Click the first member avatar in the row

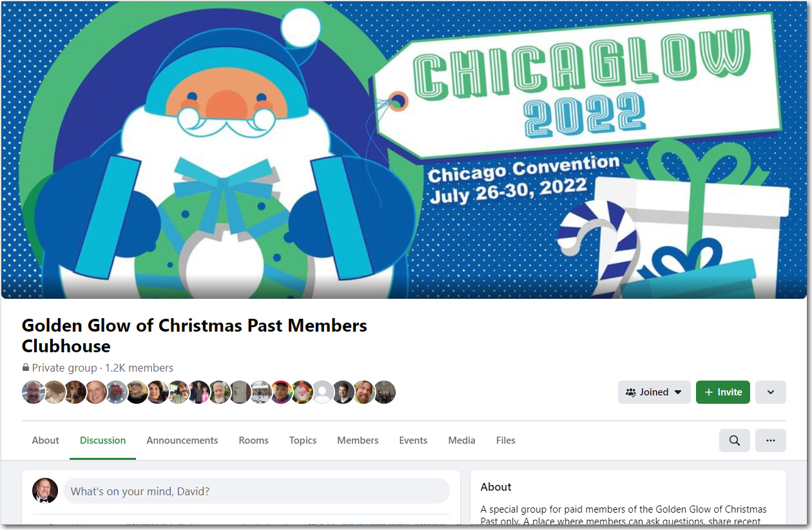(34, 392)
